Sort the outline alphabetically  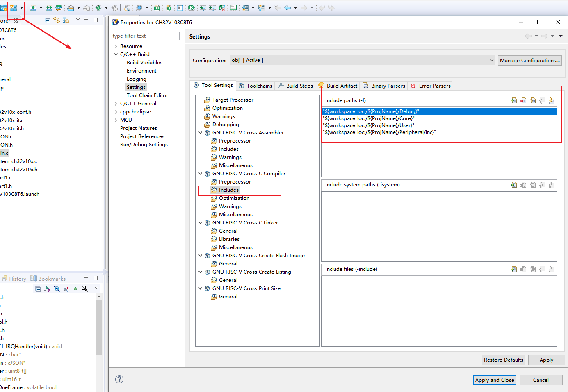(47, 289)
